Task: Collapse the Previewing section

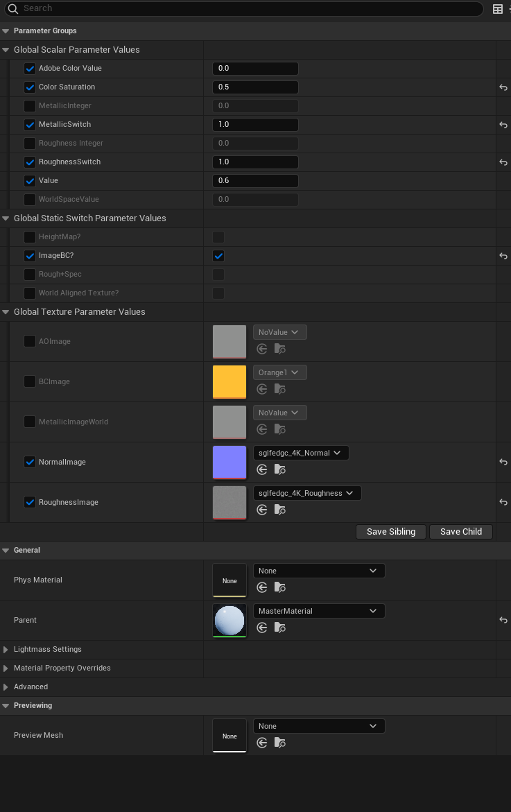Action: (6, 705)
